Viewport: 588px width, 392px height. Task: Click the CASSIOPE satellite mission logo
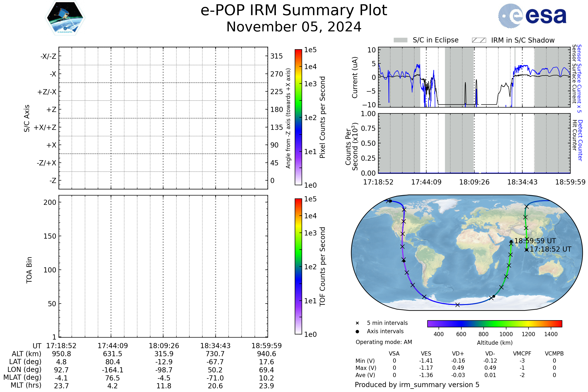[65, 18]
